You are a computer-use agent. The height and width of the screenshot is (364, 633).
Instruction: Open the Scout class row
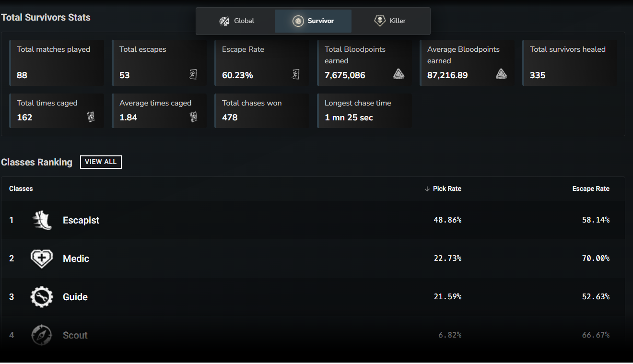313,335
